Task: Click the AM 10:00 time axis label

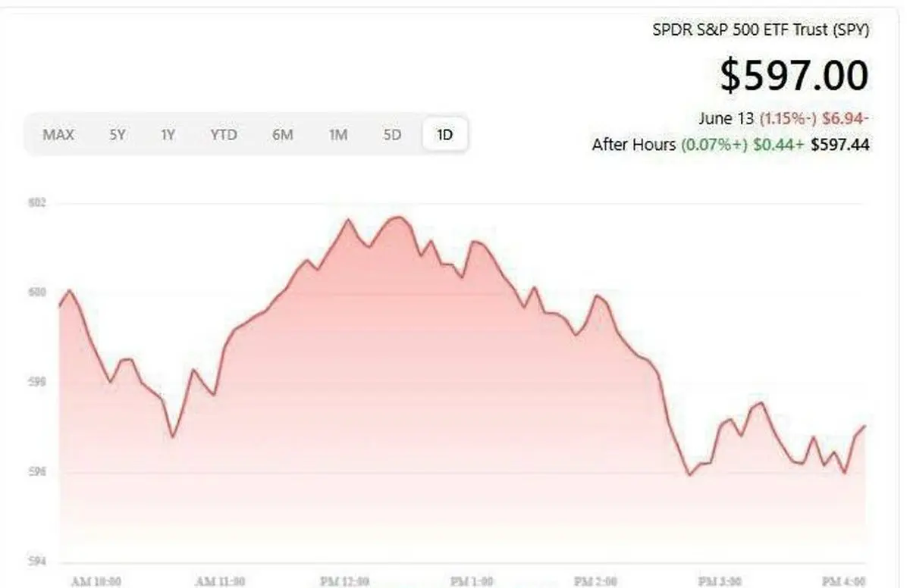Action: tap(96, 581)
